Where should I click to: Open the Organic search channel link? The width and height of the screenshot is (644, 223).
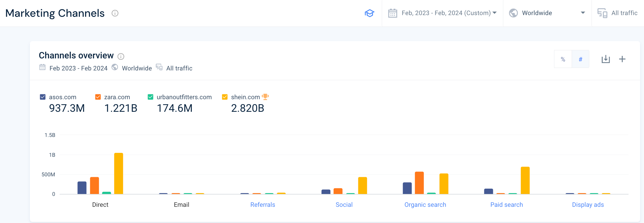pyautogui.click(x=425, y=205)
